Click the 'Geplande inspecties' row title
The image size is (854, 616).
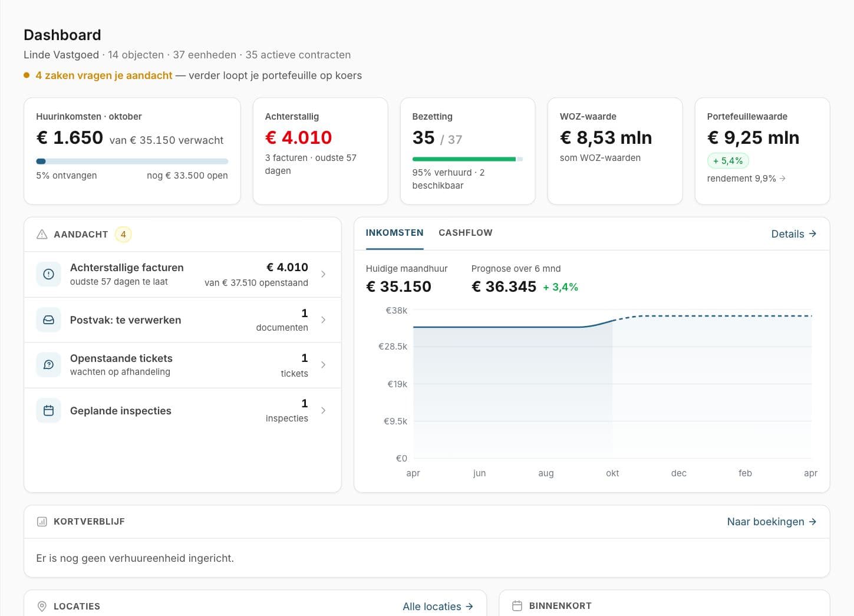(x=121, y=411)
